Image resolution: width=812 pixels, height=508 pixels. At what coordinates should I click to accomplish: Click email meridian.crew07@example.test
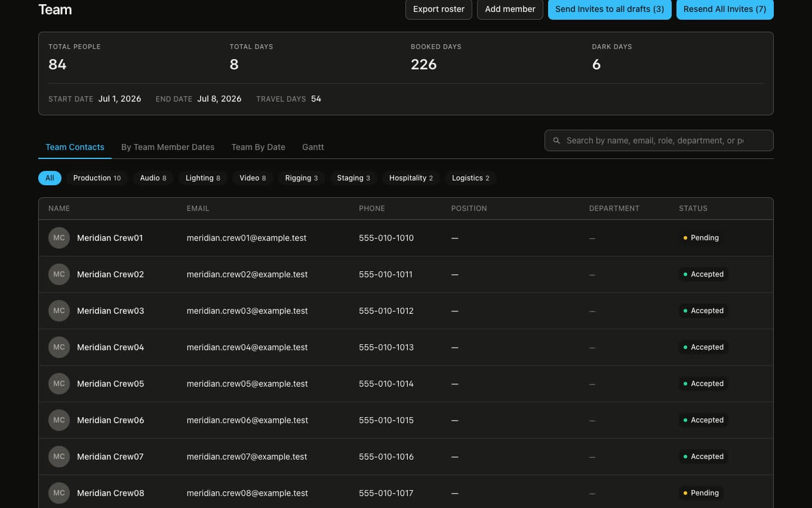247,457
